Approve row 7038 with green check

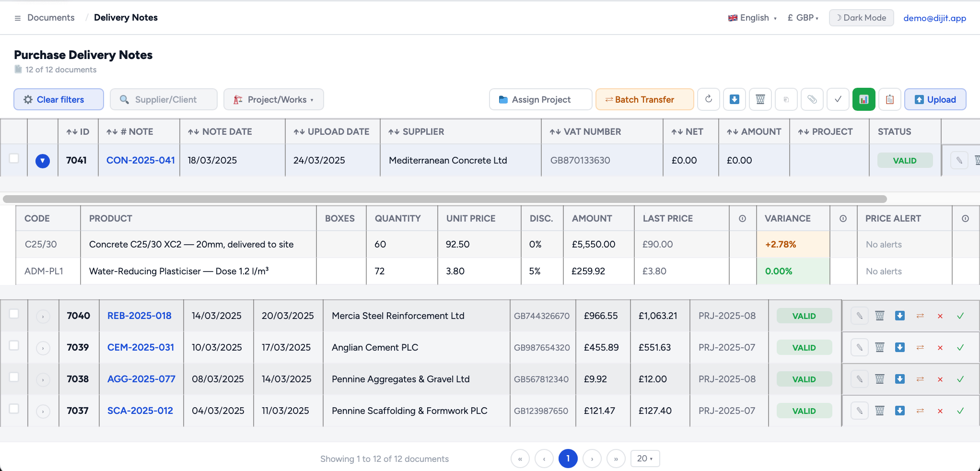[960, 379]
